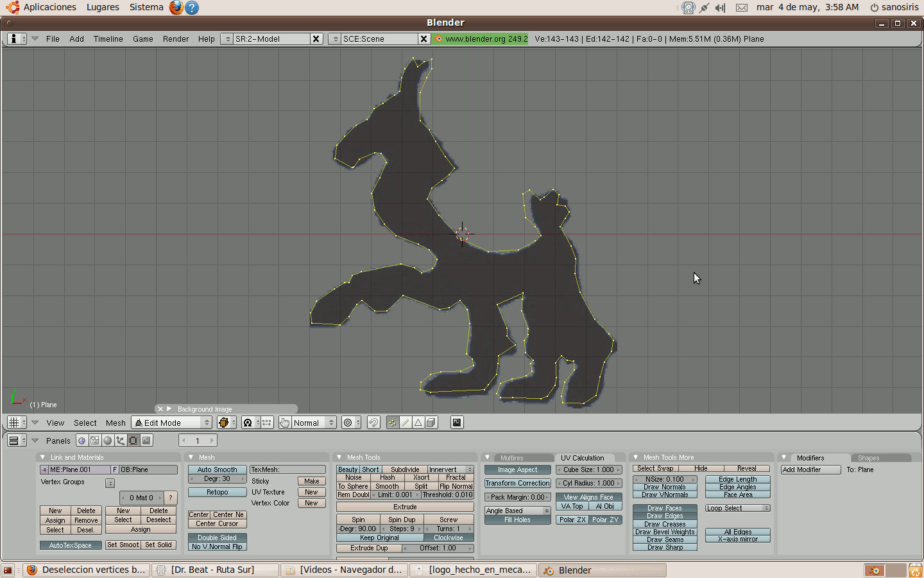Switch to Face select mode triangle icon
Screen dimensions: 924x578
pyautogui.click(x=418, y=423)
